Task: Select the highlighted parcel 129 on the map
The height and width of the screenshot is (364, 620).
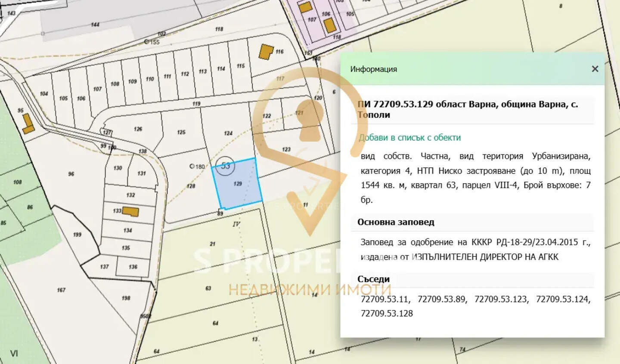Action: tap(237, 184)
